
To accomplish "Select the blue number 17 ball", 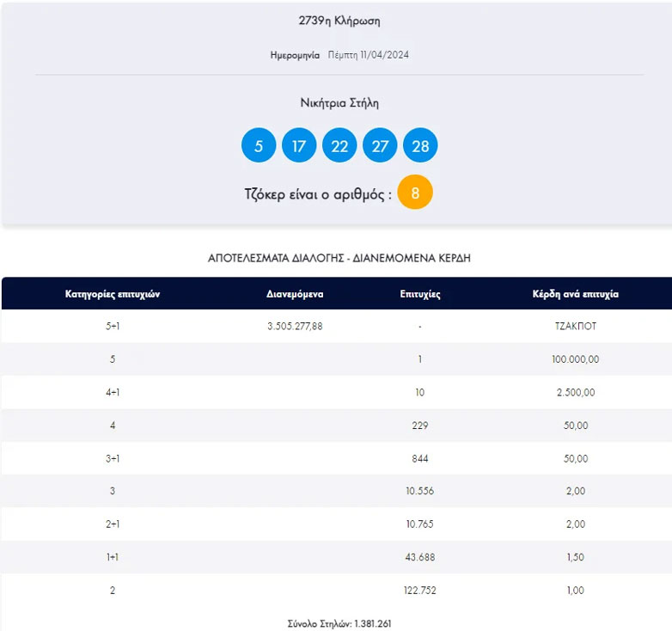I will point(299,145).
